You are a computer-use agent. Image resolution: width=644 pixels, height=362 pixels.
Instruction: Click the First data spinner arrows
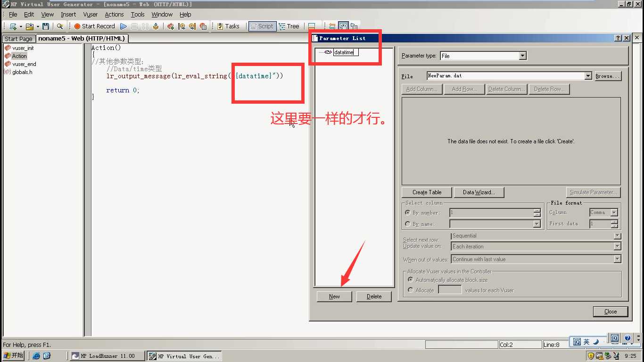[x=614, y=224]
